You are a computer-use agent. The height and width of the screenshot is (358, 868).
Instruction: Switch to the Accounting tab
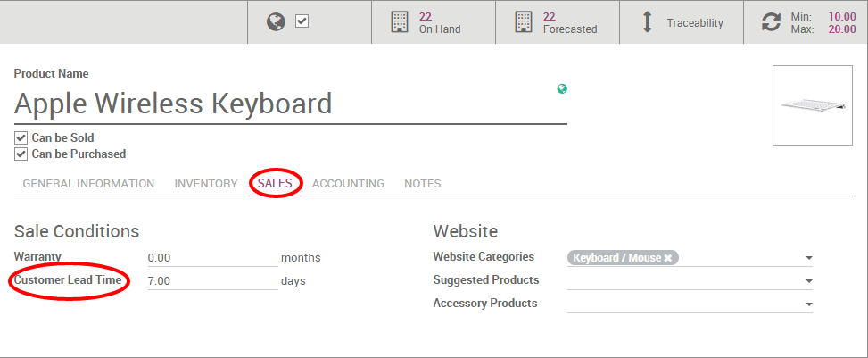[x=348, y=184]
